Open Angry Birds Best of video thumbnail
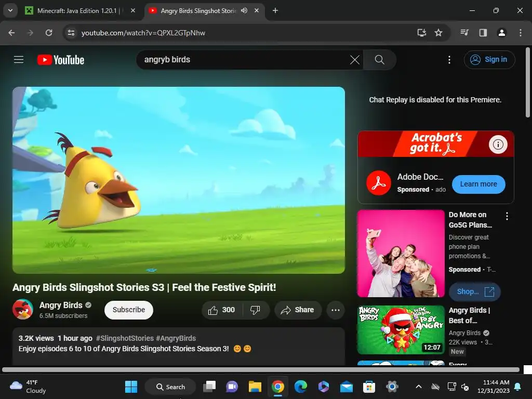 401,330
